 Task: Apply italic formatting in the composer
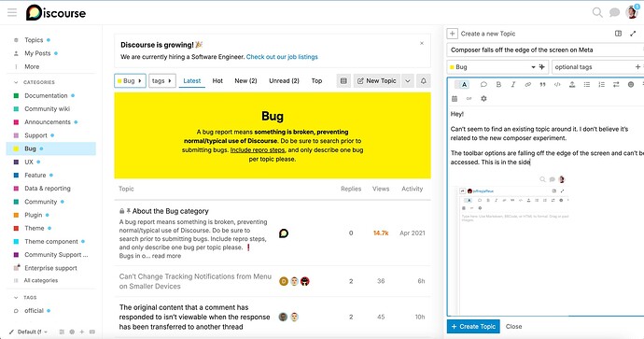(x=513, y=85)
